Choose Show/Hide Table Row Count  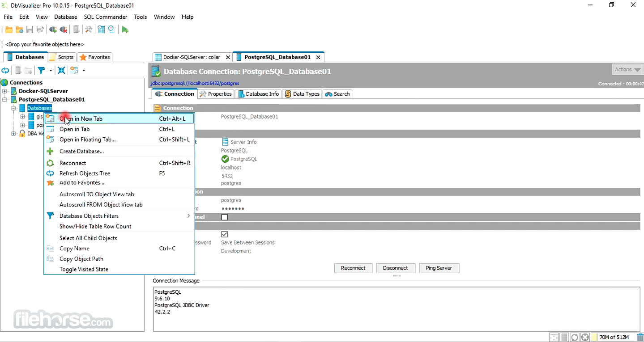pos(119,226)
